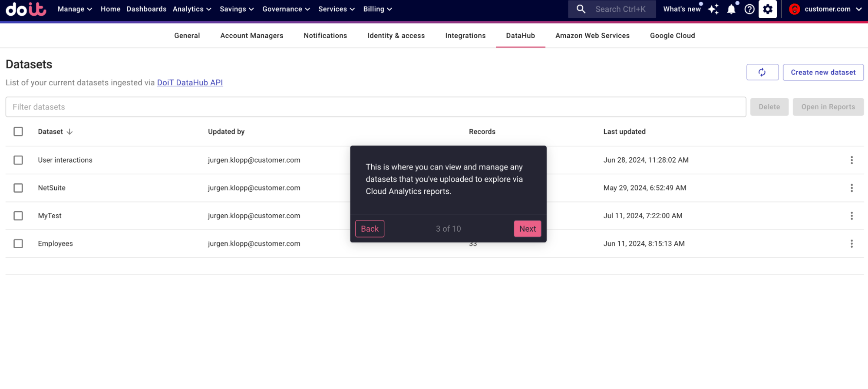The width and height of the screenshot is (868, 389).
Task: Click Jun 11, 2024, 8:15:13 AM
Action: point(644,243)
